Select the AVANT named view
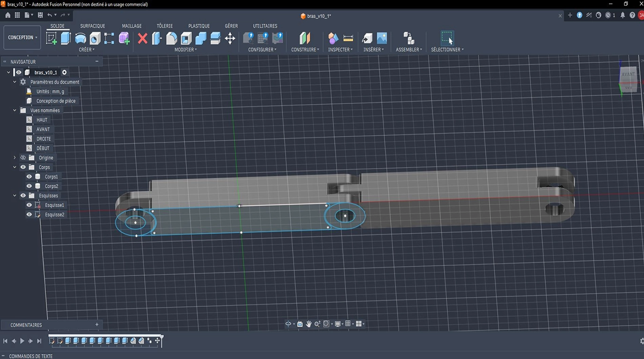 point(43,129)
